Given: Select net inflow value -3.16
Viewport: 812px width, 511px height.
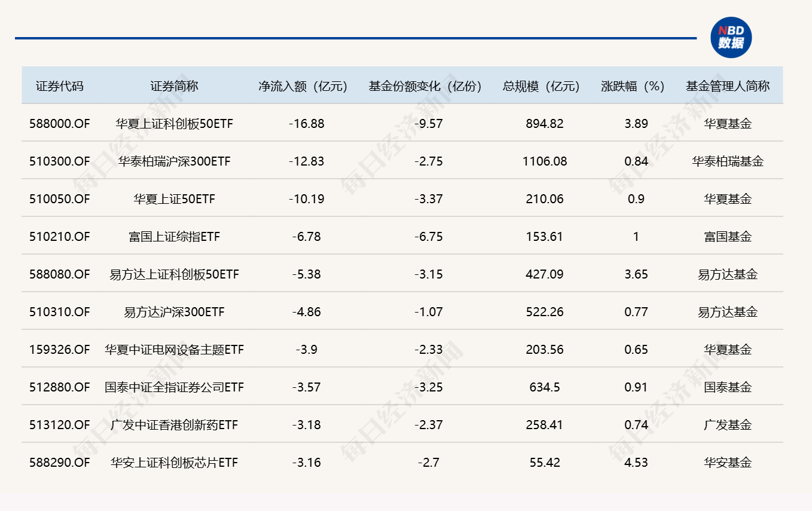Looking at the screenshot, I should click(307, 463).
